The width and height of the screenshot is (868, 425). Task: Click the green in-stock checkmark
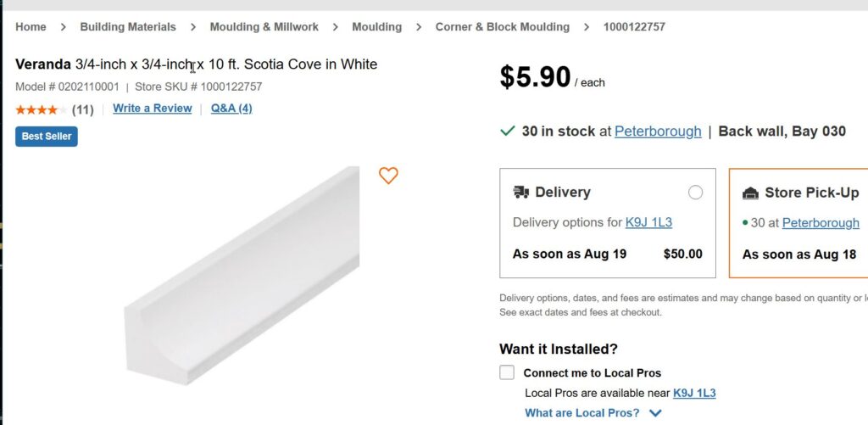click(x=508, y=131)
